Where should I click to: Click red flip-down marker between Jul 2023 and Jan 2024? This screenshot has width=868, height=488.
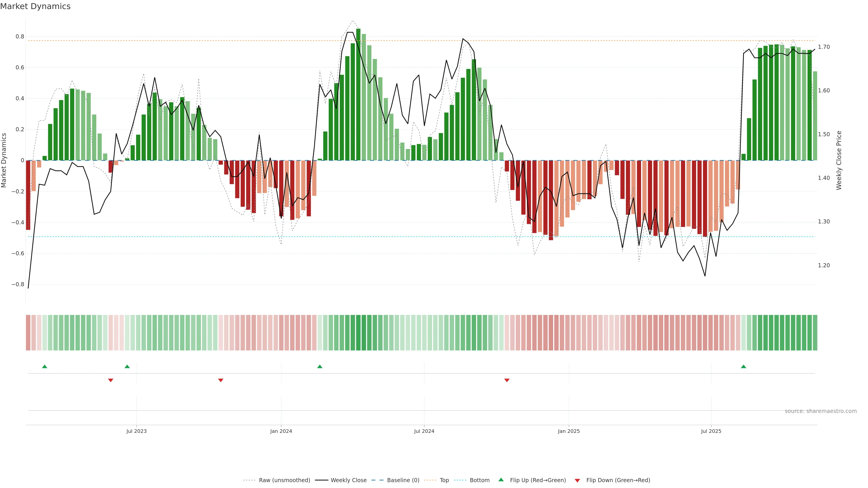[221, 380]
